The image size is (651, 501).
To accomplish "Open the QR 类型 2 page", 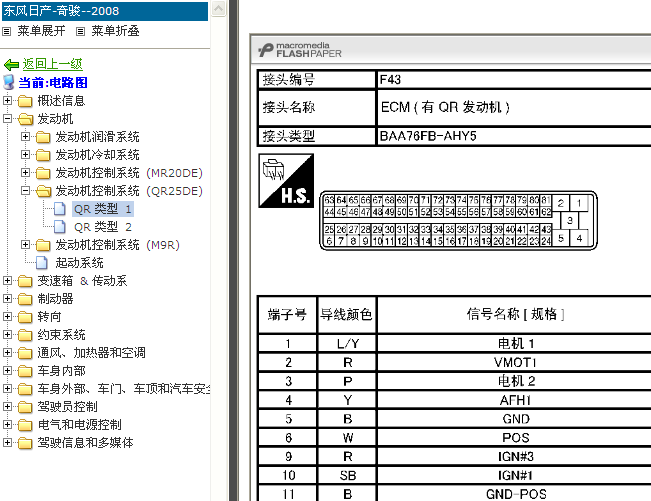I will click(x=103, y=227).
